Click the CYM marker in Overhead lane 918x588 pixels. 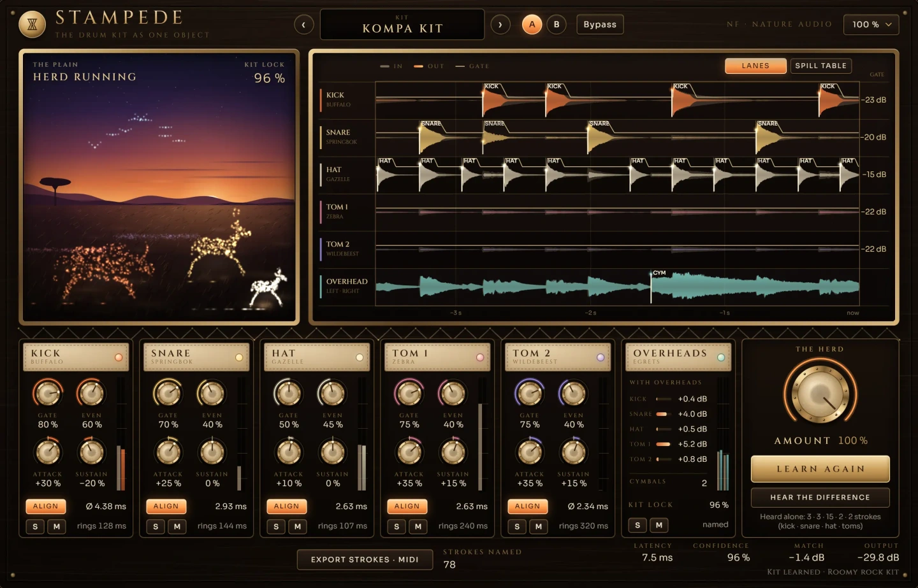659,273
